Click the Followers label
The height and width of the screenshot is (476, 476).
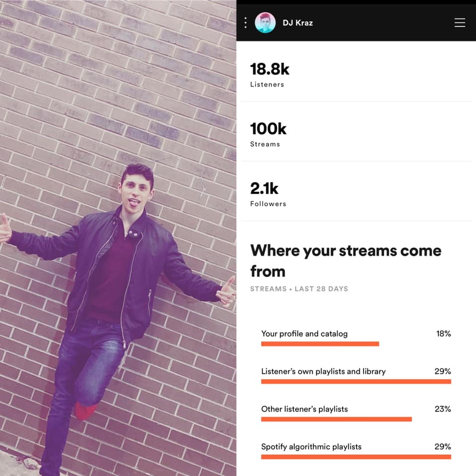pos(268,204)
